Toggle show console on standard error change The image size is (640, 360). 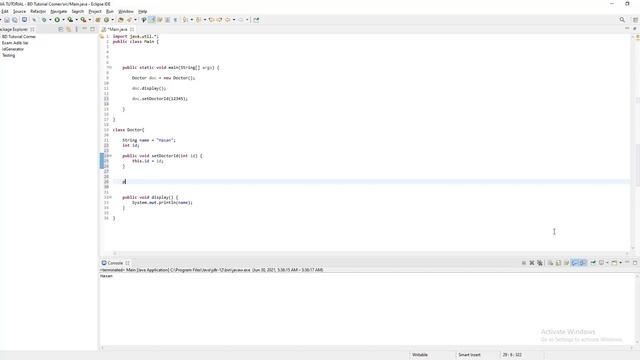coord(583,263)
